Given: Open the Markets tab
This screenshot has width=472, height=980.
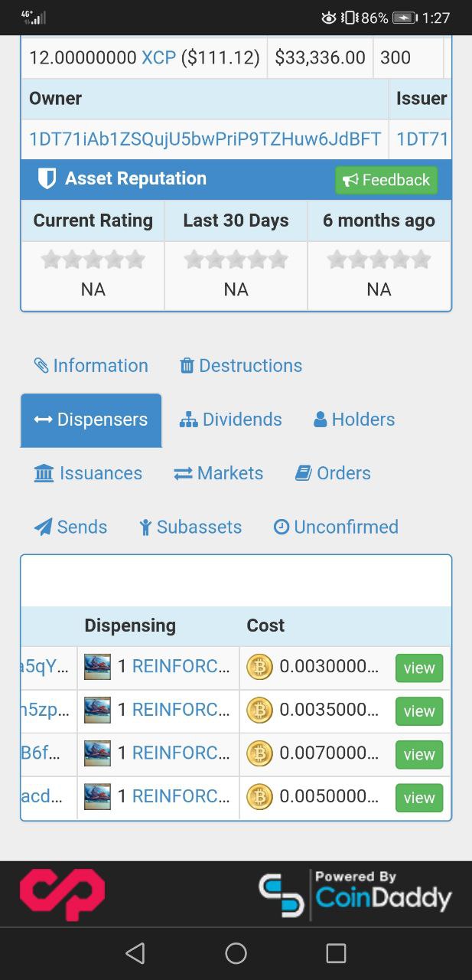Looking at the screenshot, I should click(x=219, y=473).
